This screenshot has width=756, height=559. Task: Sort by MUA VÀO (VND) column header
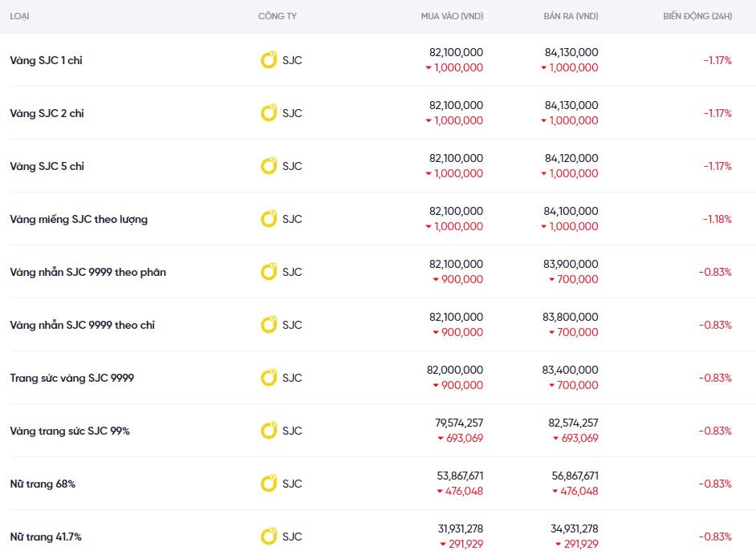tap(452, 16)
